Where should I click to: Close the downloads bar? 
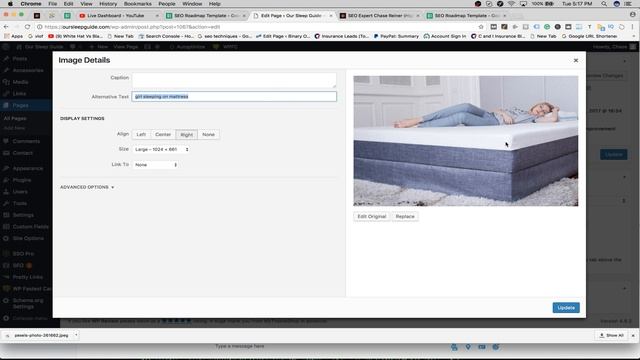point(633,335)
